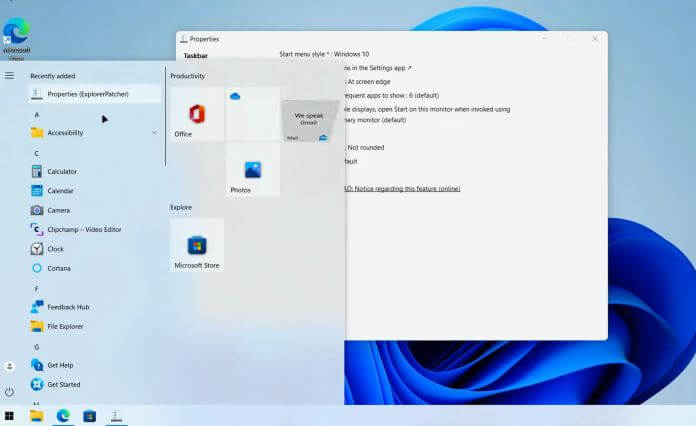Open the Get Help app
696x426 pixels.
(95, 365)
